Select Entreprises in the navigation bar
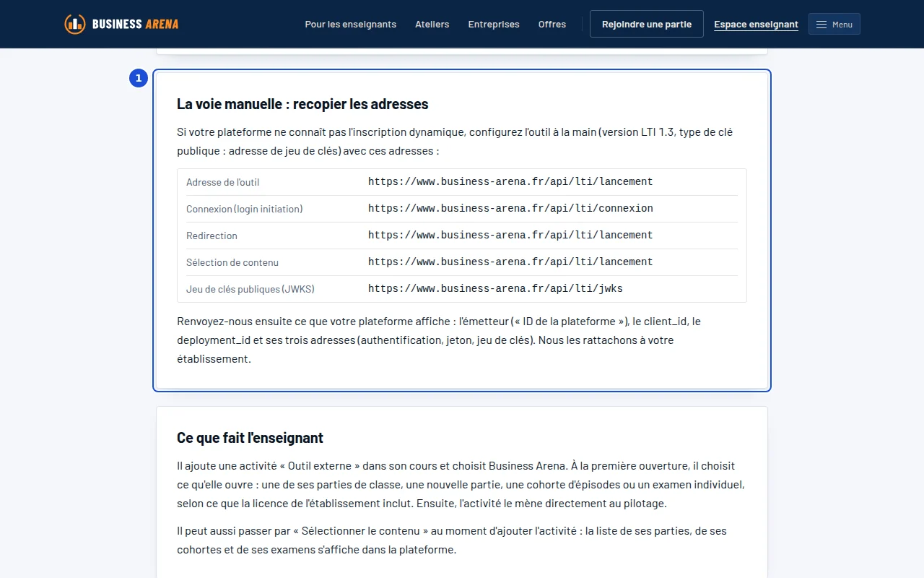Viewport: 924px width, 578px height. pyautogui.click(x=494, y=25)
